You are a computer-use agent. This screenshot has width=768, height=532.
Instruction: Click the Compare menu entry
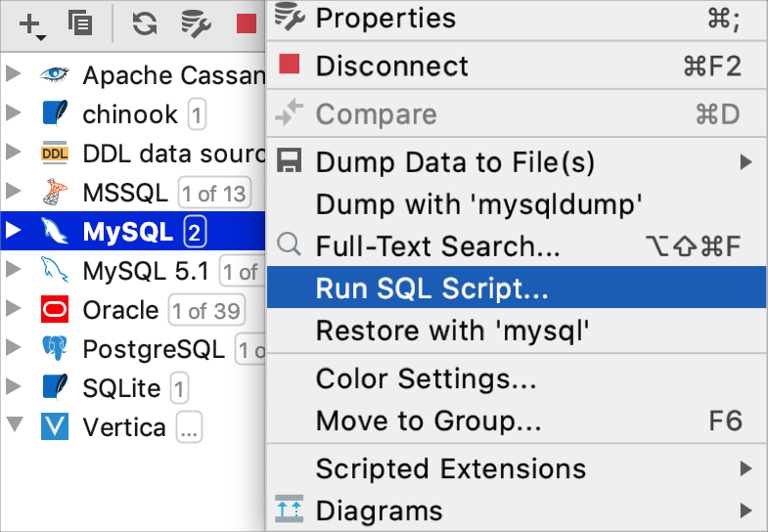517,114
